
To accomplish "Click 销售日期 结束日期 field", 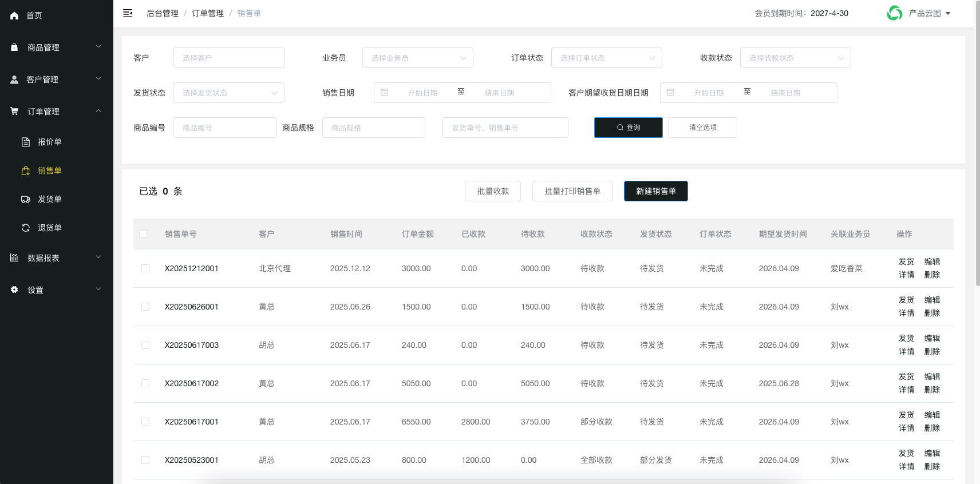I will click(x=499, y=93).
